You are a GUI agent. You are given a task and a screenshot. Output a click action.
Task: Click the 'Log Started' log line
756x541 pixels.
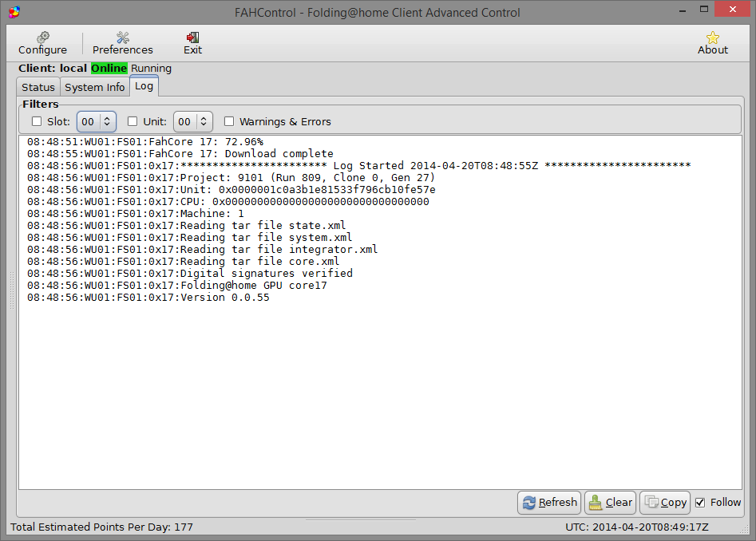(358, 166)
